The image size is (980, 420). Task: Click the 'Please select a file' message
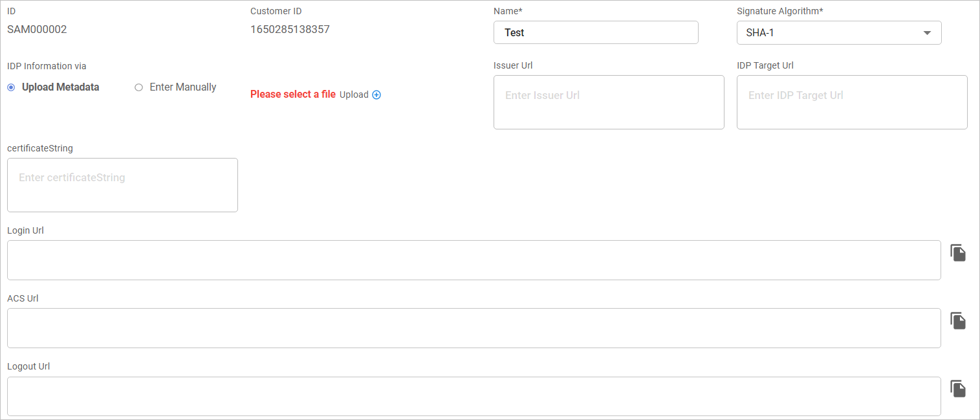tap(292, 94)
